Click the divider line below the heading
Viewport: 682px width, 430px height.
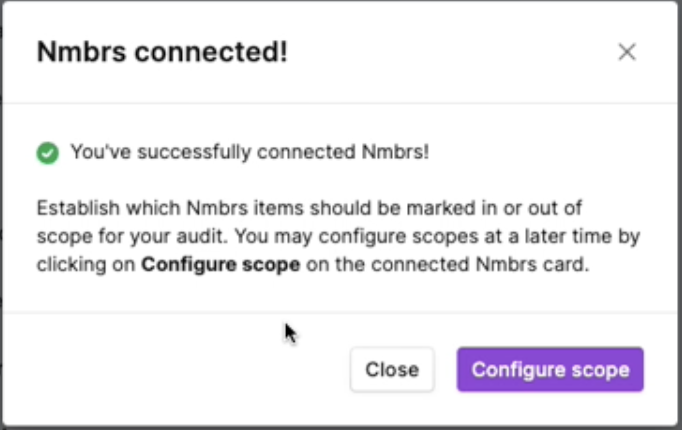pyautogui.click(x=340, y=103)
